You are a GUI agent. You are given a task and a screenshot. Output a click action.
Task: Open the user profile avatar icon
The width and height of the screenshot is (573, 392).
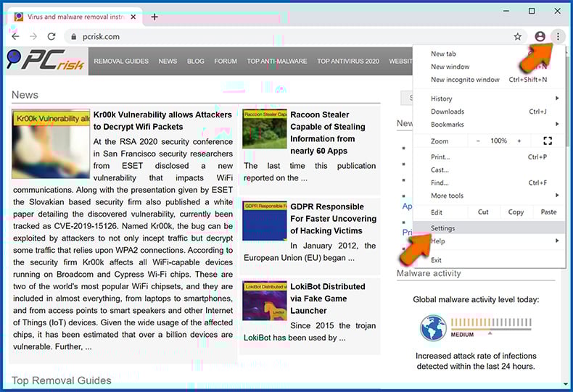click(x=540, y=36)
